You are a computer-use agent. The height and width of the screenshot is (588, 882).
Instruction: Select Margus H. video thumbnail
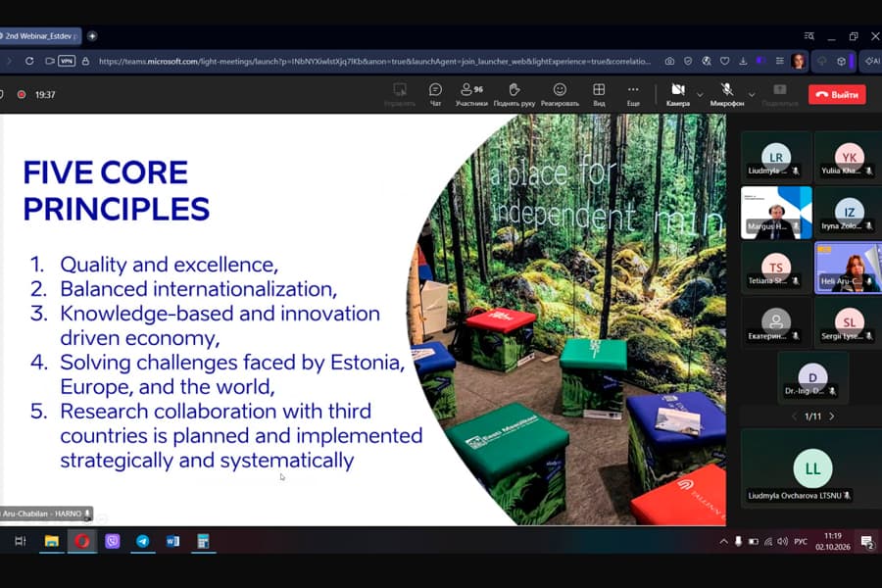click(x=776, y=213)
